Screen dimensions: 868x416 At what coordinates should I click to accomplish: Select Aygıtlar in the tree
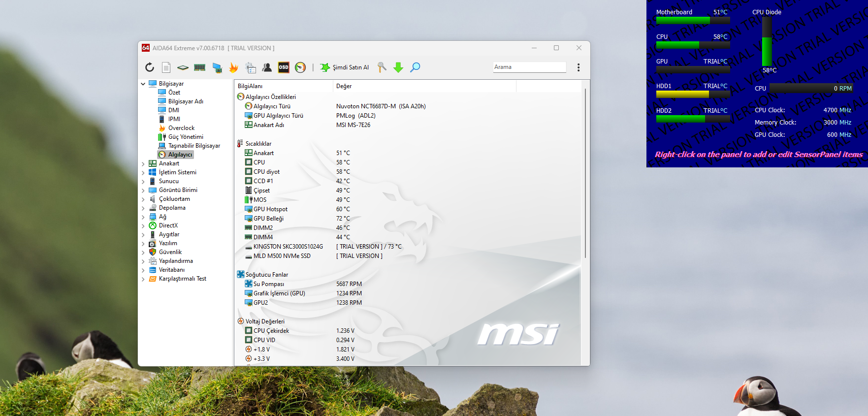click(x=169, y=234)
